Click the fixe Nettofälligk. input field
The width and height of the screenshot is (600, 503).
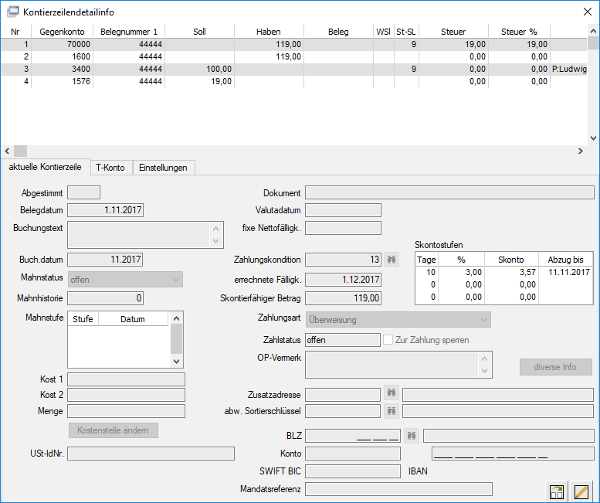tap(344, 228)
